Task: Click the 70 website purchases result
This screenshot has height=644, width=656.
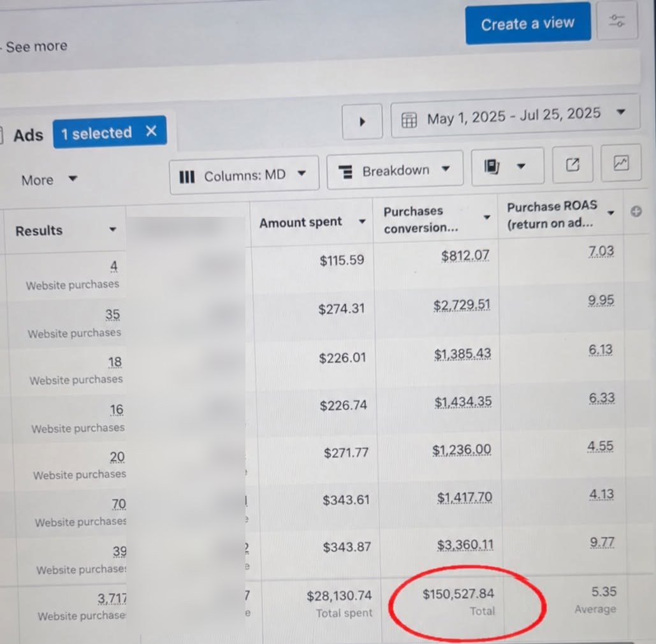Action: [x=119, y=504]
